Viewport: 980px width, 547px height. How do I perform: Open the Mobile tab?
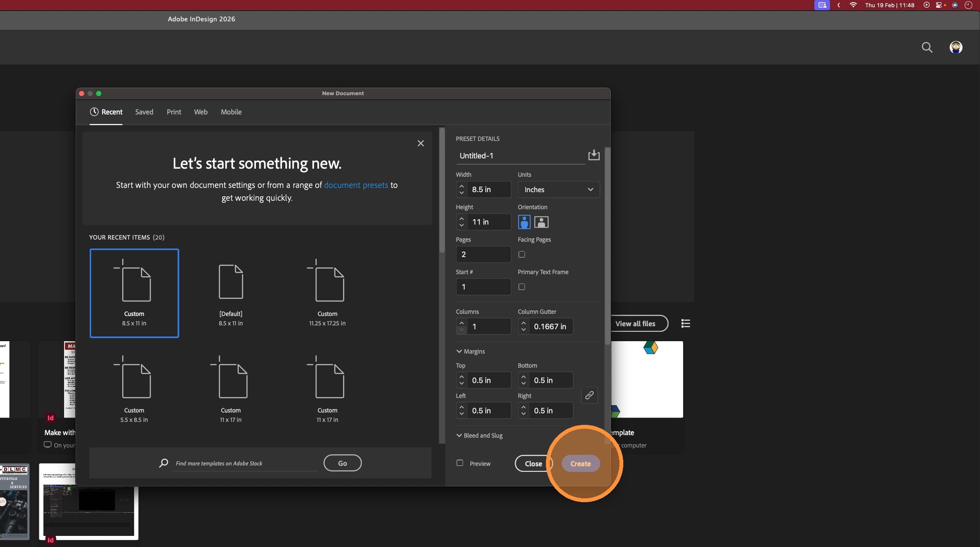(231, 112)
